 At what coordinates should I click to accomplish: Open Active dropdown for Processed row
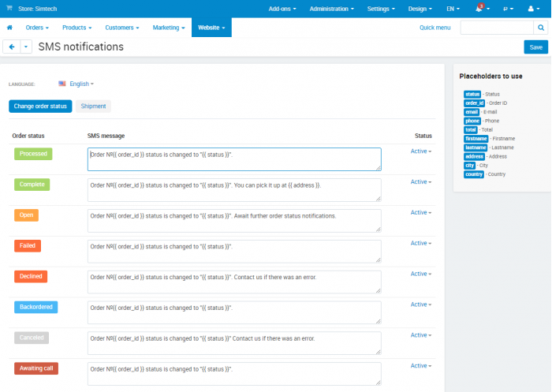(x=420, y=151)
